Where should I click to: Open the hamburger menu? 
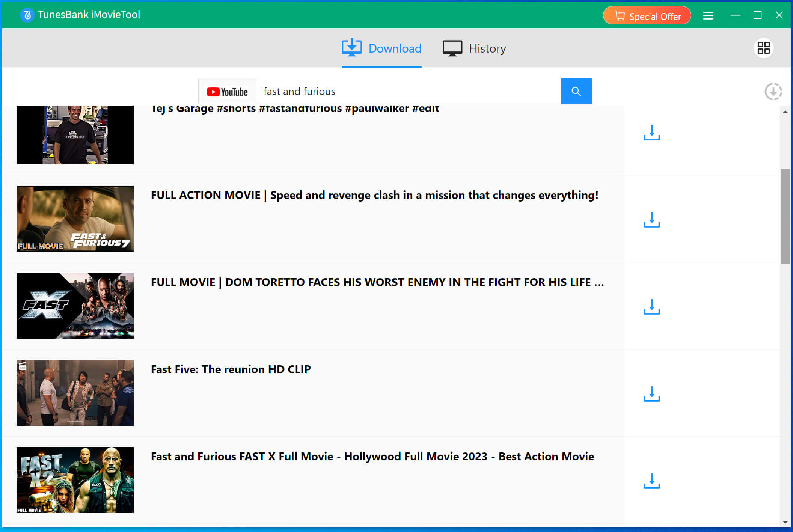708,15
